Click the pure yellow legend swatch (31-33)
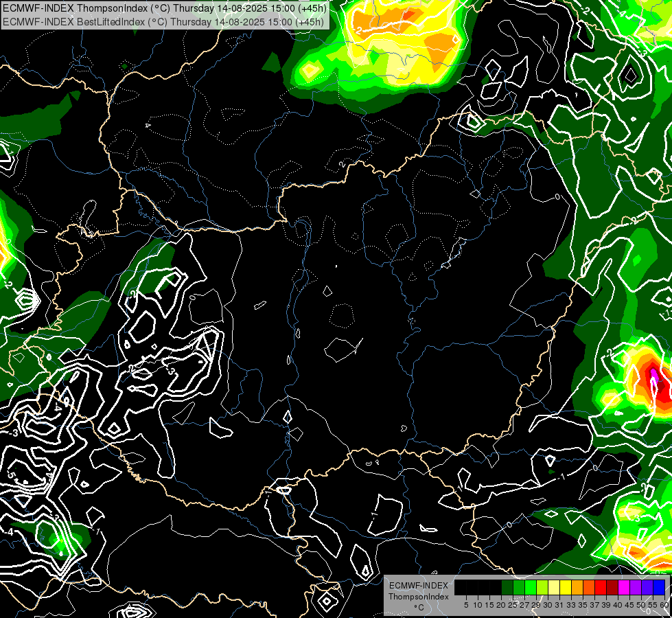This screenshot has width=672, height=618. [566, 587]
